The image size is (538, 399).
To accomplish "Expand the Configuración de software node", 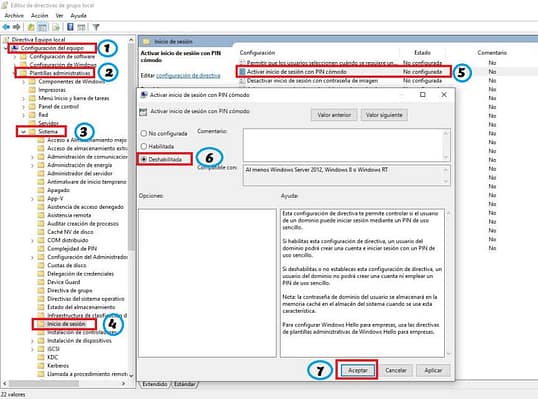I will pyautogui.click(x=15, y=57).
